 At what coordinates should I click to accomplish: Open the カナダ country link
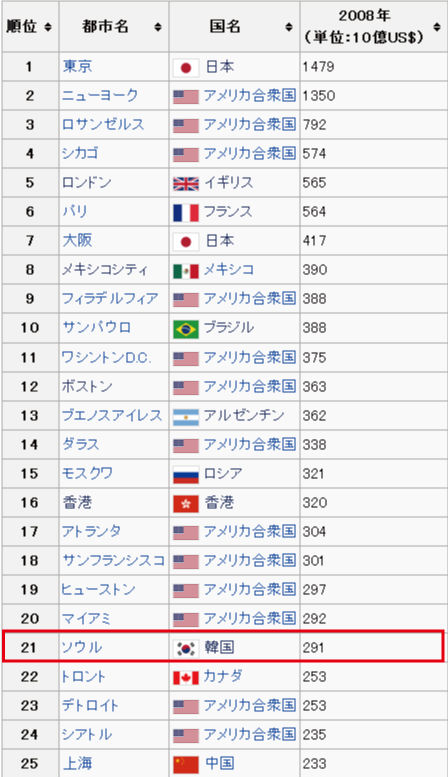pos(223,676)
